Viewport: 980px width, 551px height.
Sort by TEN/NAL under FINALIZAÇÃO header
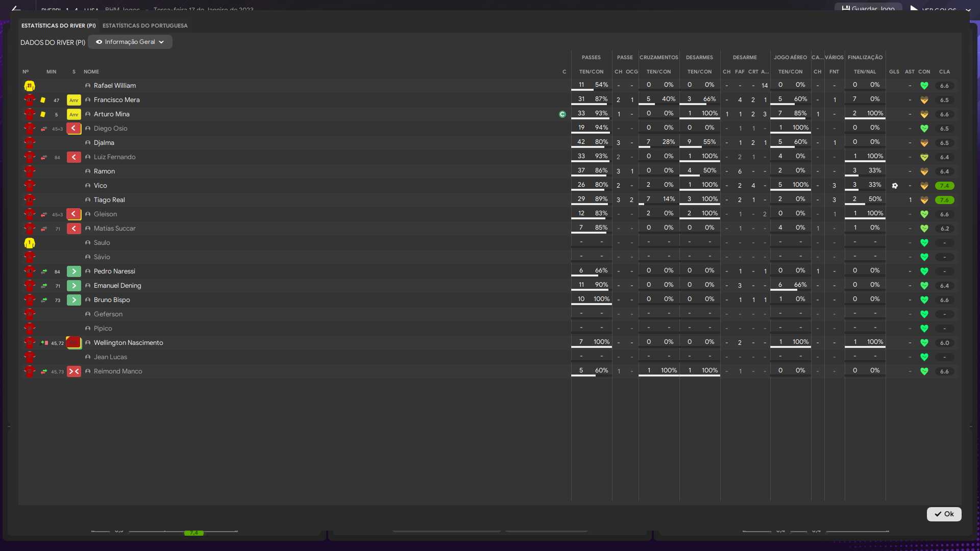(x=865, y=72)
